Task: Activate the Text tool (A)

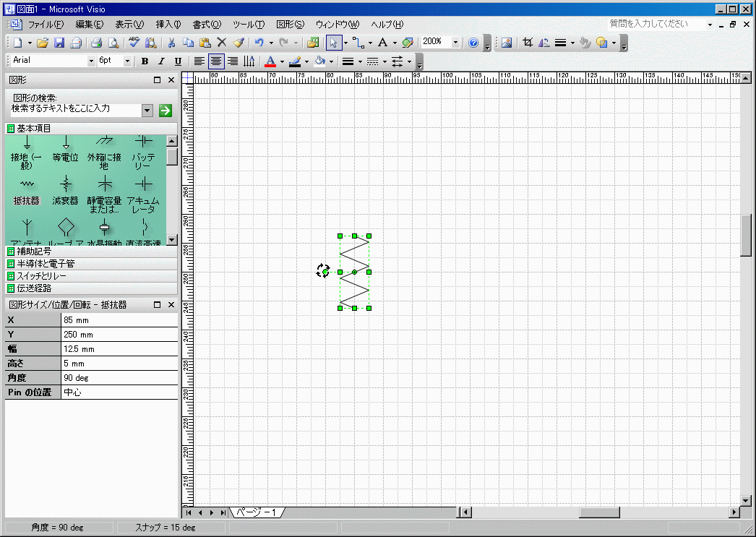Action: pyautogui.click(x=382, y=43)
